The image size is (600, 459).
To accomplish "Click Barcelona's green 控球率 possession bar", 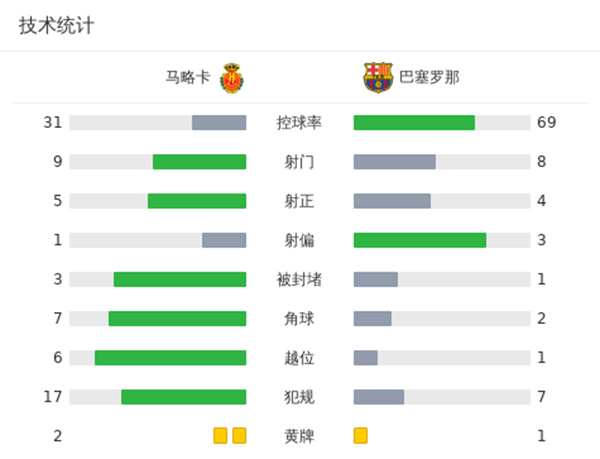I will point(414,123).
